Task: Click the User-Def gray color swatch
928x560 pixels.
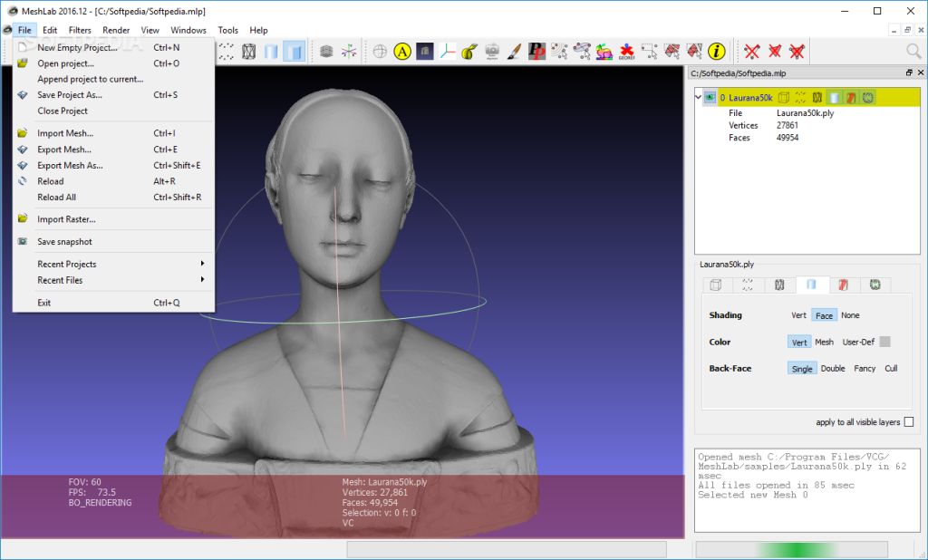Action: click(884, 343)
